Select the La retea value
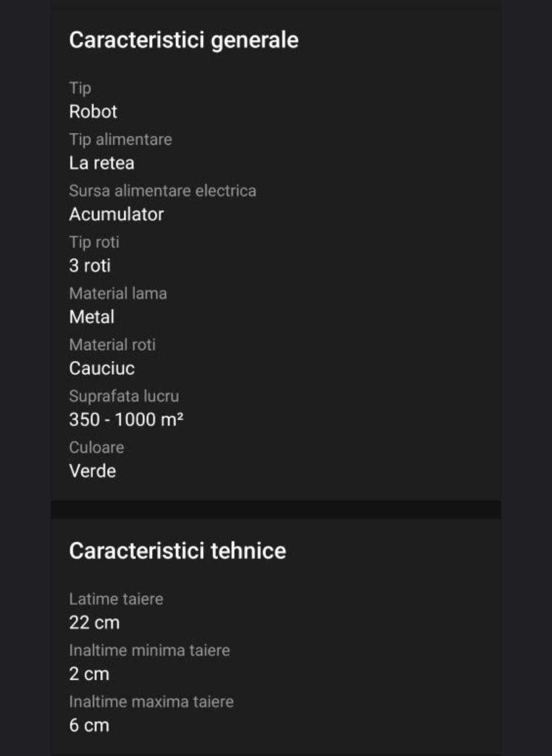This screenshot has width=552, height=756. (x=102, y=163)
